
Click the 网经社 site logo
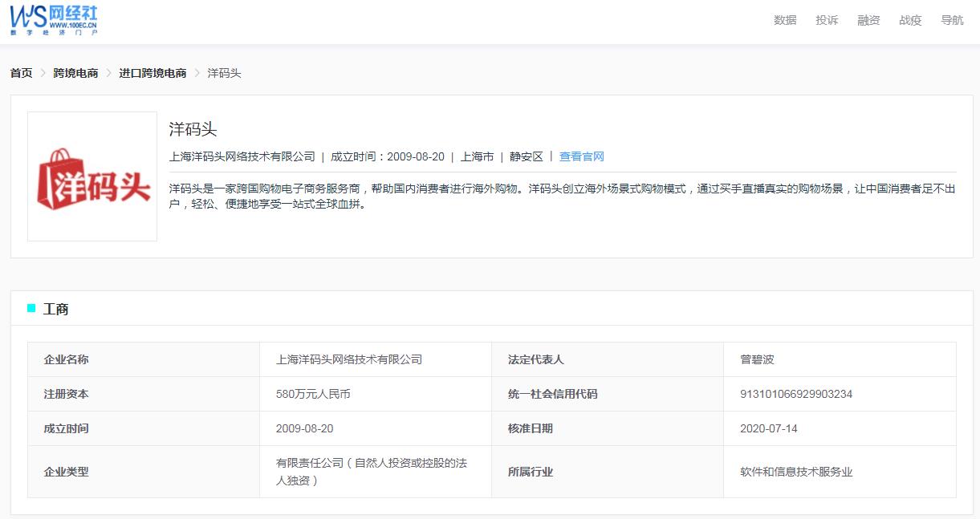point(52,18)
